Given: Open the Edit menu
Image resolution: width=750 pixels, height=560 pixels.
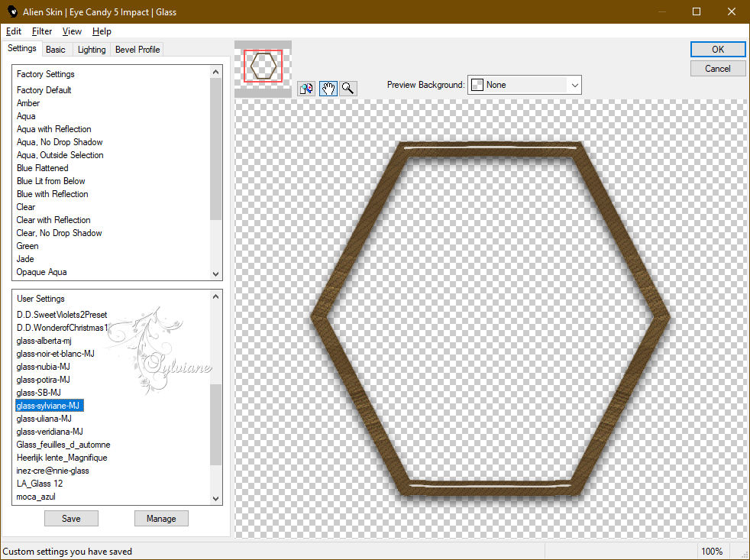Looking at the screenshot, I should [x=14, y=31].
